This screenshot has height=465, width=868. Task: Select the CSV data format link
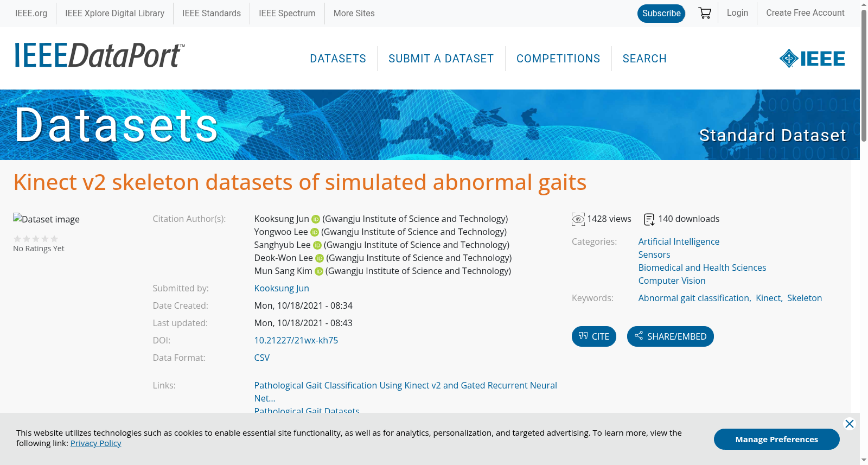pyautogui.click(x=262, y=358)
